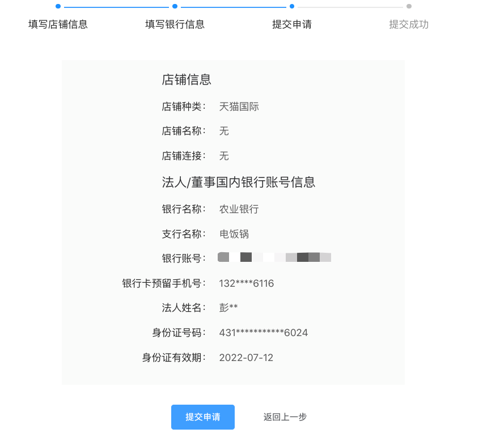Viewport: 504px width, 433px height.
Task: Select the 天猫国际 store type value
Action: pyautogui.click(x=239, y=107)
